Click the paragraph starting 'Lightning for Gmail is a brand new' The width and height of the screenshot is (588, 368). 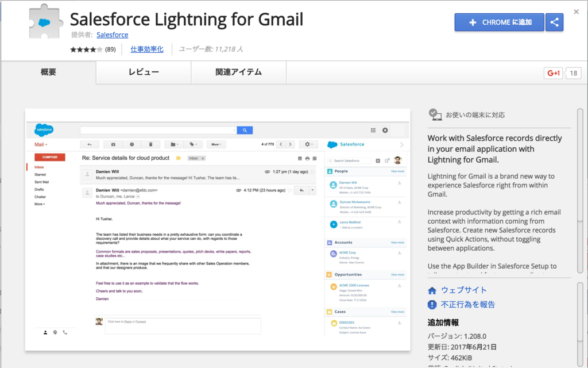point(491,185)
